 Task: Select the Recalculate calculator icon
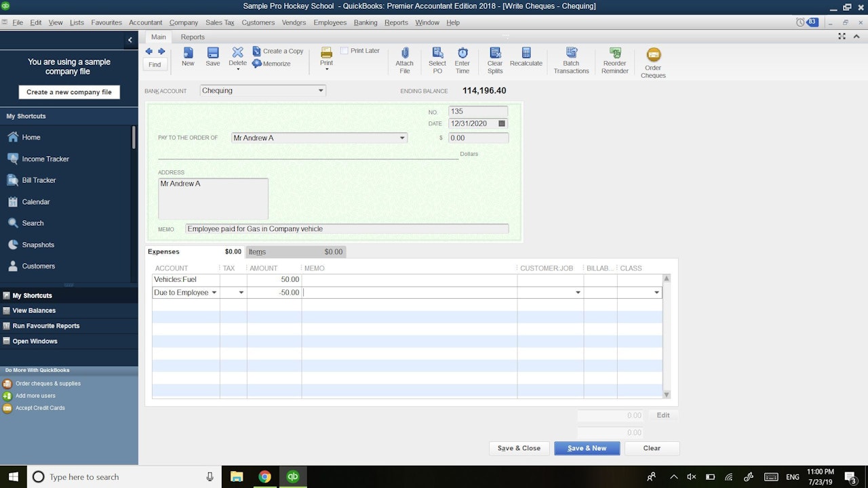click(x=526, y=54)
